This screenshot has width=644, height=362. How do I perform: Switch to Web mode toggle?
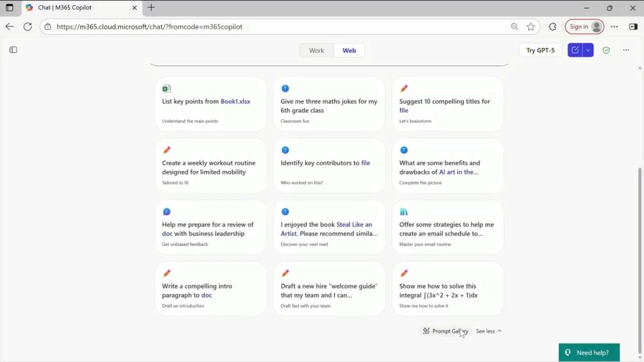349,50
